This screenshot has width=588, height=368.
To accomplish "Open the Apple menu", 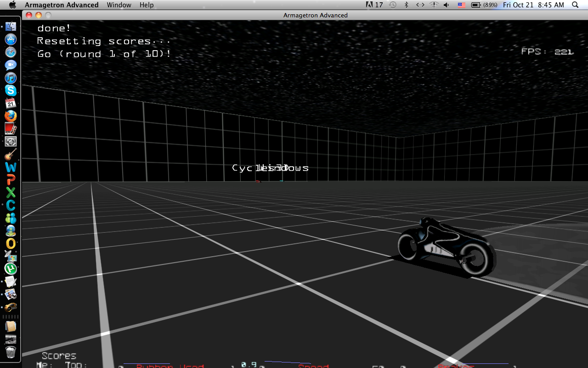I will point(12,5).
